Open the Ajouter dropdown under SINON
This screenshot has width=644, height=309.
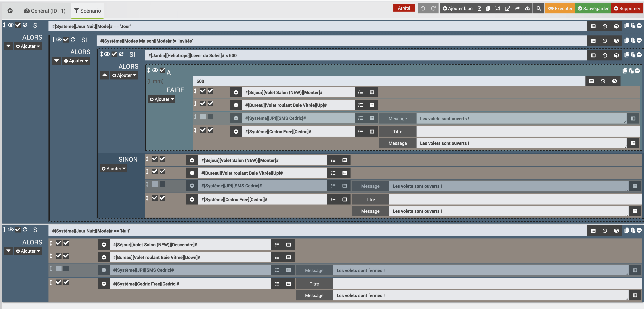(x=114, y=169)
